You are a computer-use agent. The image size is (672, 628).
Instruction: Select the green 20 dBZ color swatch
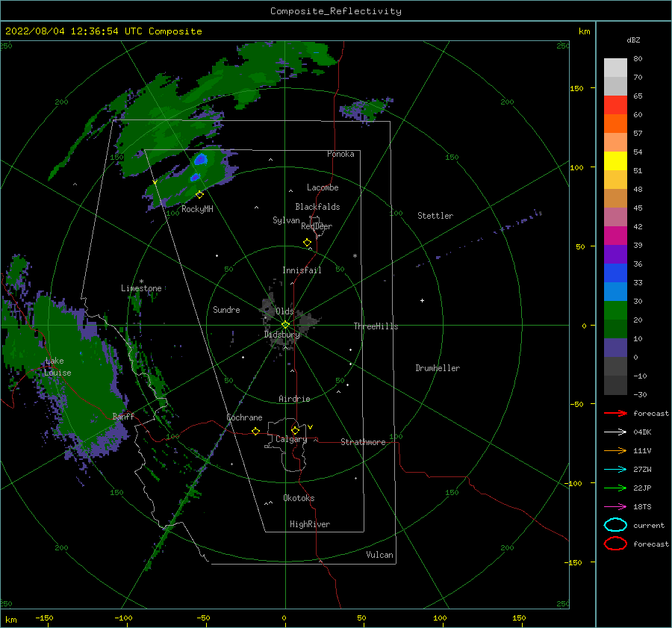point(615,311)
